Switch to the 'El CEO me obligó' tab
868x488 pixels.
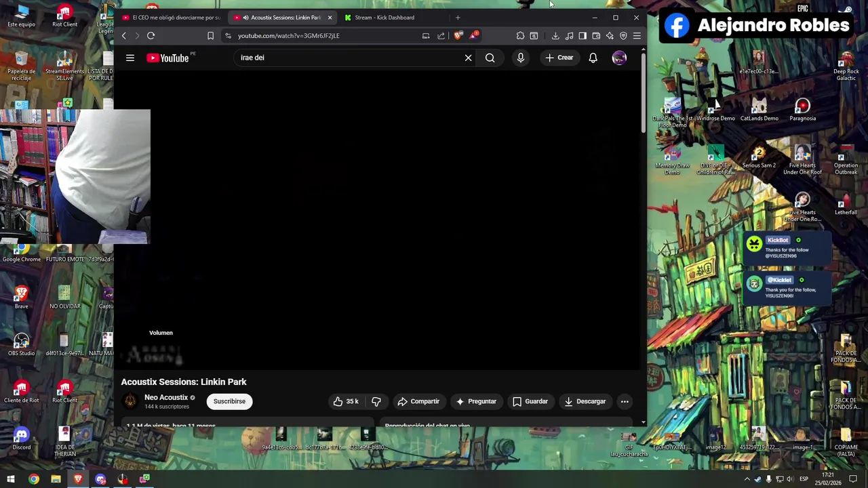pos(171,18)
